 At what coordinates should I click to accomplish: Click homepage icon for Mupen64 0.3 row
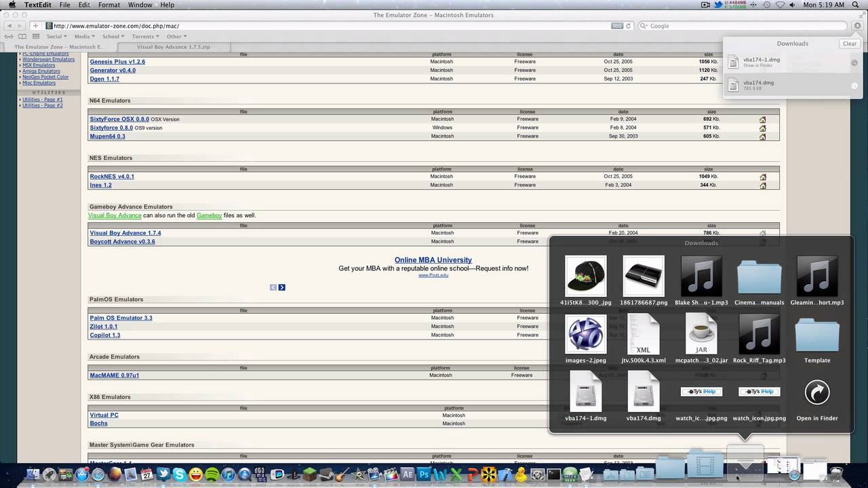[x=762, y=137]
